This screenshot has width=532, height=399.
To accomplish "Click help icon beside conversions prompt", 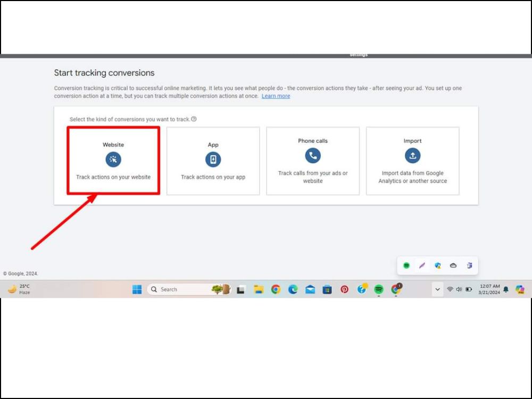I will click(194, 119).
